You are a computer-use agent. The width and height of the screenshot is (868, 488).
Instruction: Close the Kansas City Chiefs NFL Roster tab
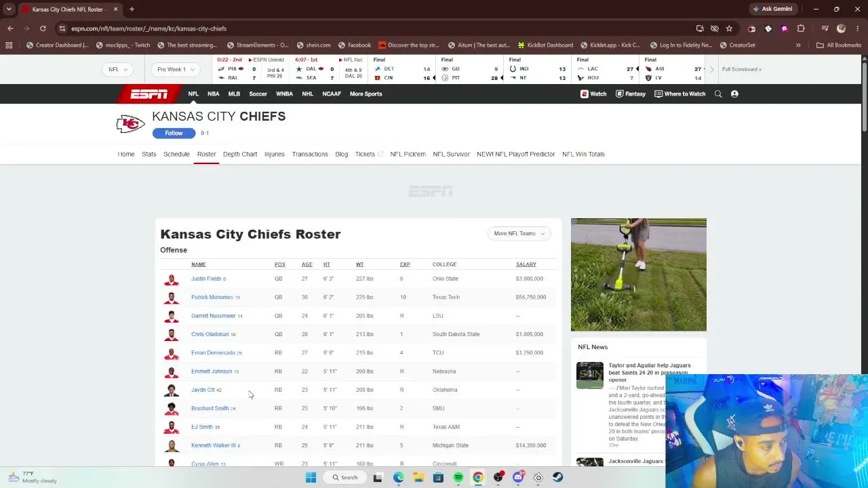(115, 9)
